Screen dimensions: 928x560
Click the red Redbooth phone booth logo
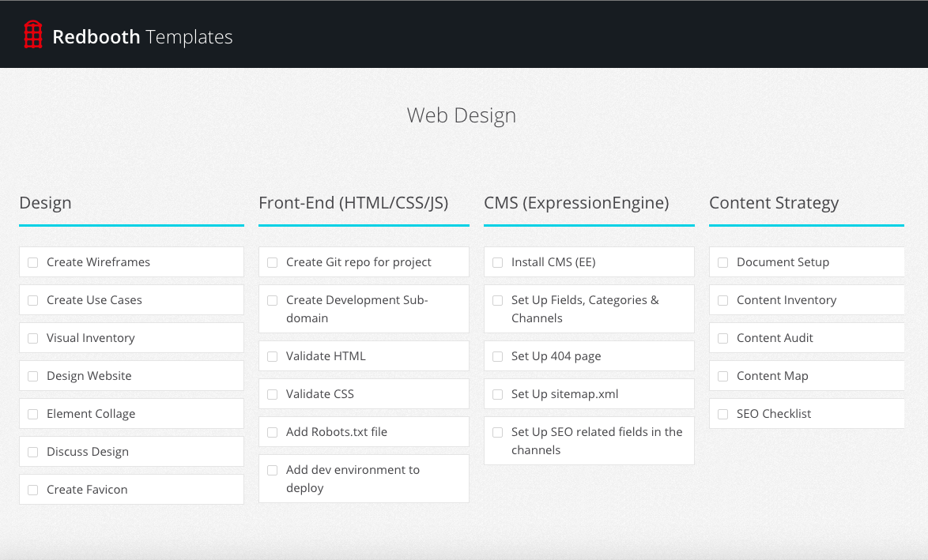coord(33,35)
